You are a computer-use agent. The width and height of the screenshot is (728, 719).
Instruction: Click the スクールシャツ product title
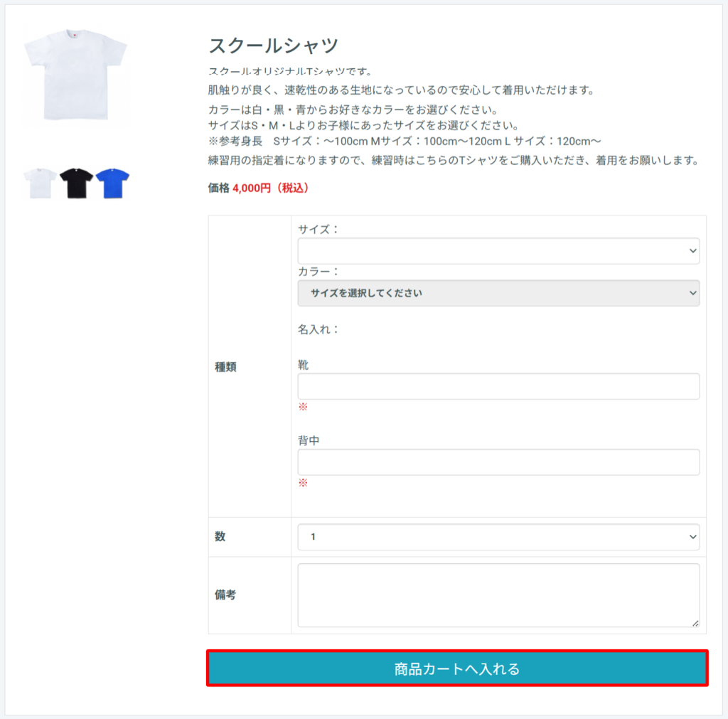[274, 46]
